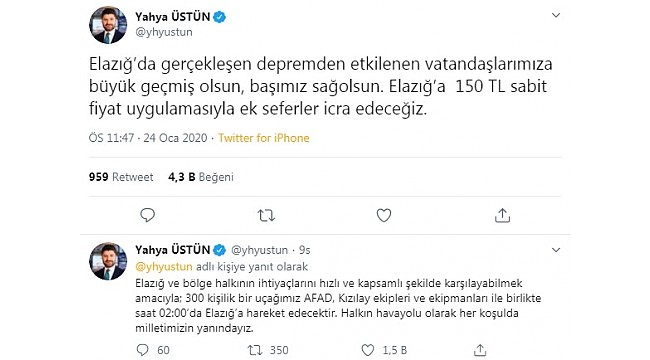The image size is (650, 360).
Task: Reply to the main Elazığ tweet
Action: click(x=147, y=215)
